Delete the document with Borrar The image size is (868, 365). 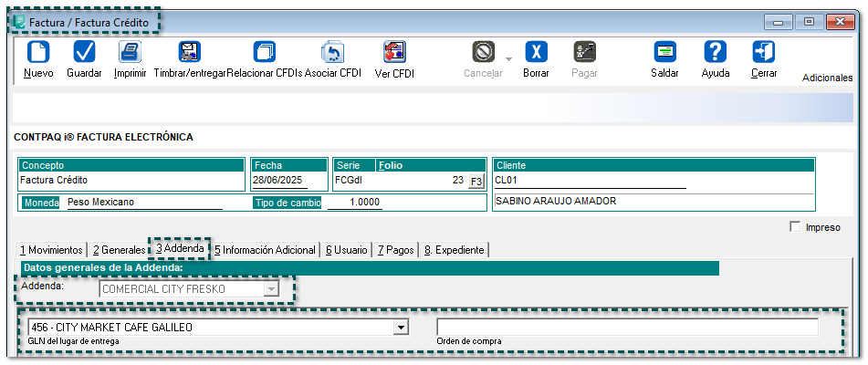click(x=536, y=52)
